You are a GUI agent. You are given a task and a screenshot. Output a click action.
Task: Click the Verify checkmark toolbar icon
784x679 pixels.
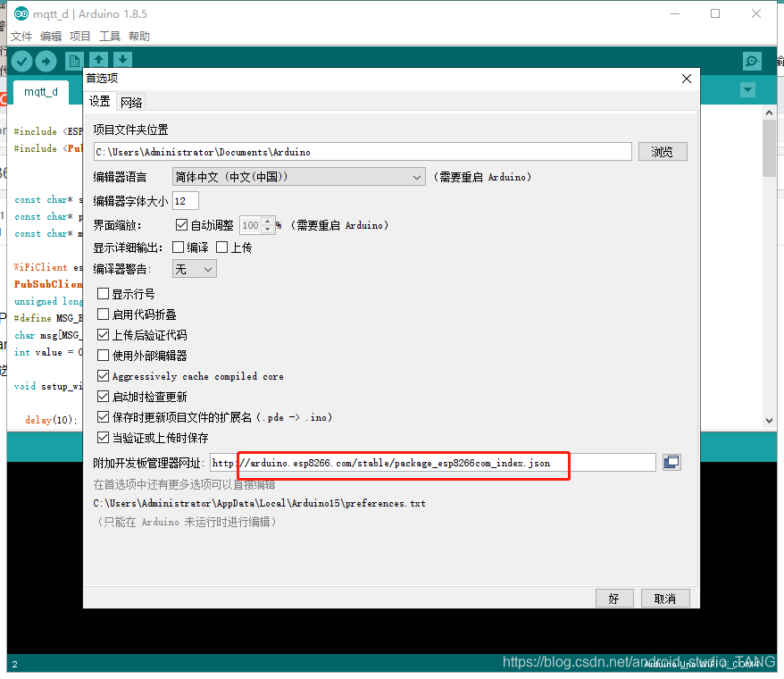tap(21, 62)
